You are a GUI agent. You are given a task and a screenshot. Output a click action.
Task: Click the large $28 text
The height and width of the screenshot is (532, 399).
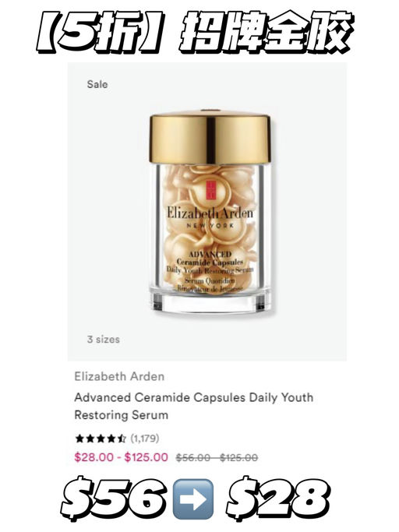coord(278,500)
